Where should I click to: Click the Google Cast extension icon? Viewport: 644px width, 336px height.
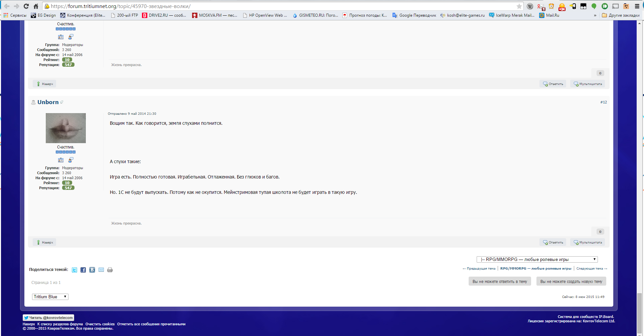pyautogui.click(x=615, y=6)
